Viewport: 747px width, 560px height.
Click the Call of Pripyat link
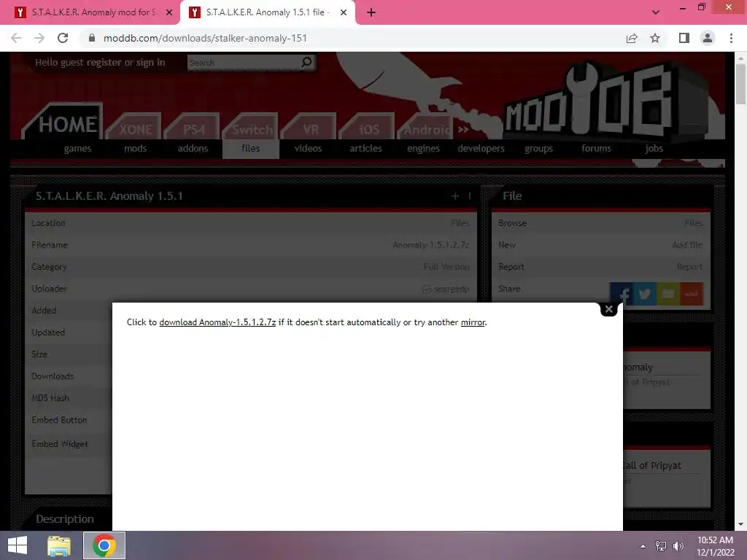pos(652,466)
